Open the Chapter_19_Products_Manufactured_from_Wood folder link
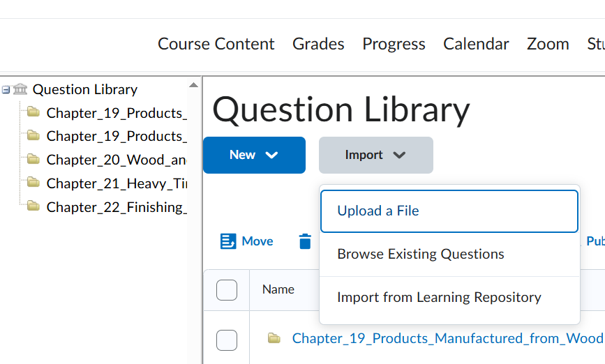The height and width of the screenshot is (364, 605). (x=447, y=338)
